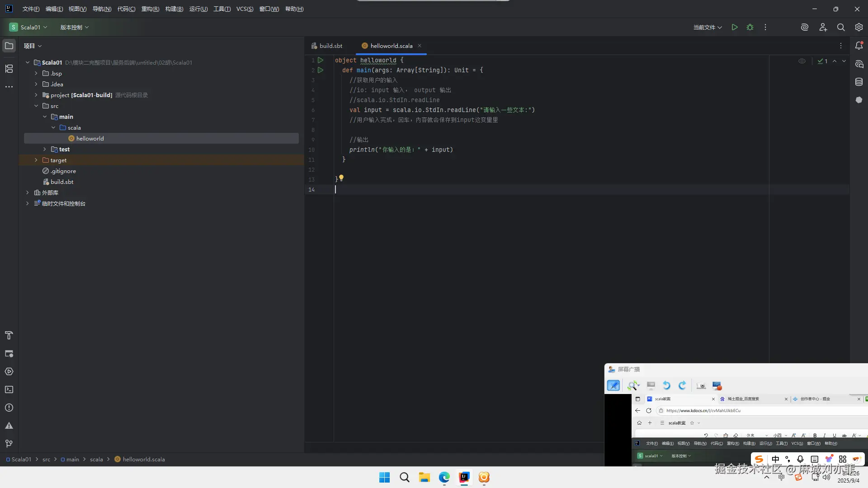
Task: Open the 当前文件 run configuration dropdown
Action: (708, 27)
